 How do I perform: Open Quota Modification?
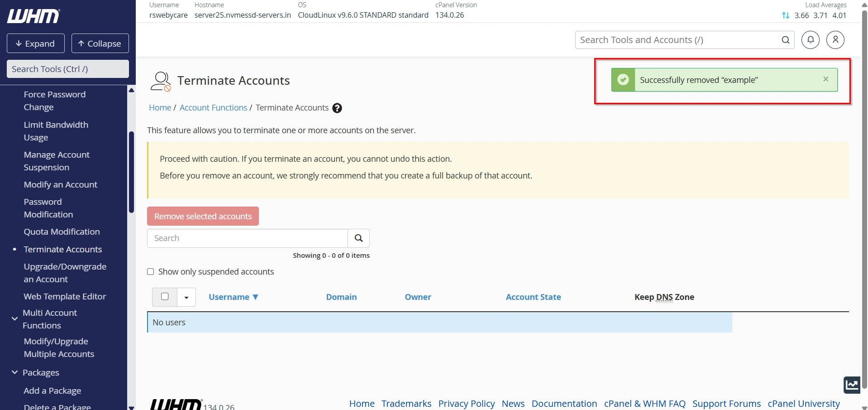coord(62,232)
